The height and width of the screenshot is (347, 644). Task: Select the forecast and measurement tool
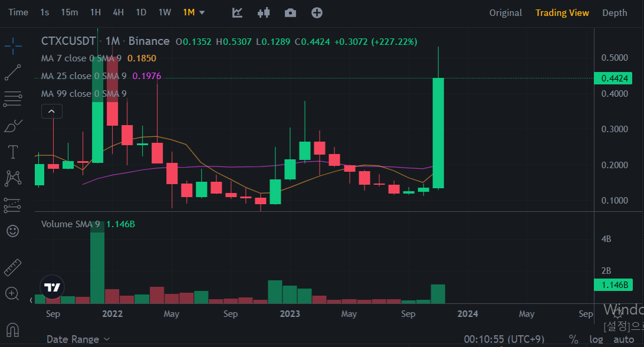click(x=12, y=205)
